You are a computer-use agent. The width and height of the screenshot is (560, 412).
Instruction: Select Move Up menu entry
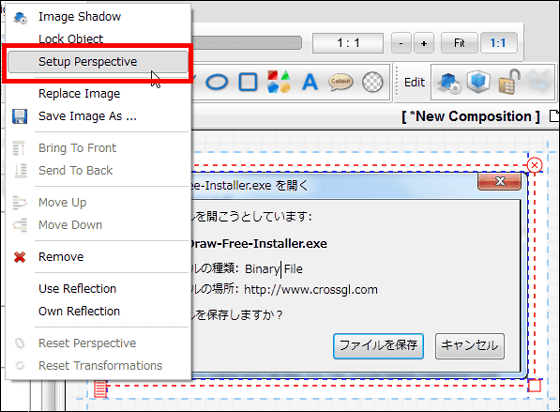pyautogui.click(x=98, y=202)
